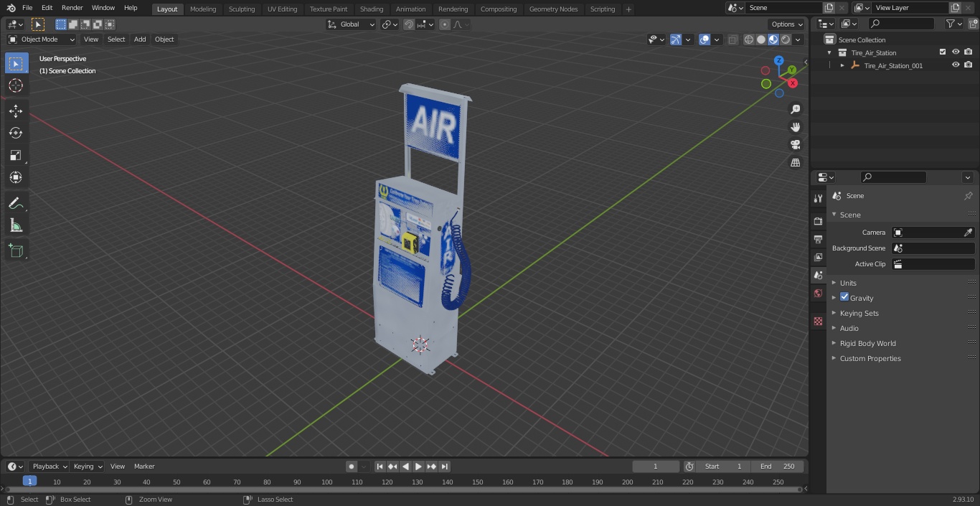980x506 pixels.
Task: Toggle exclude checkbox for Tire_Air_Station collection
Action: (943, 52)
